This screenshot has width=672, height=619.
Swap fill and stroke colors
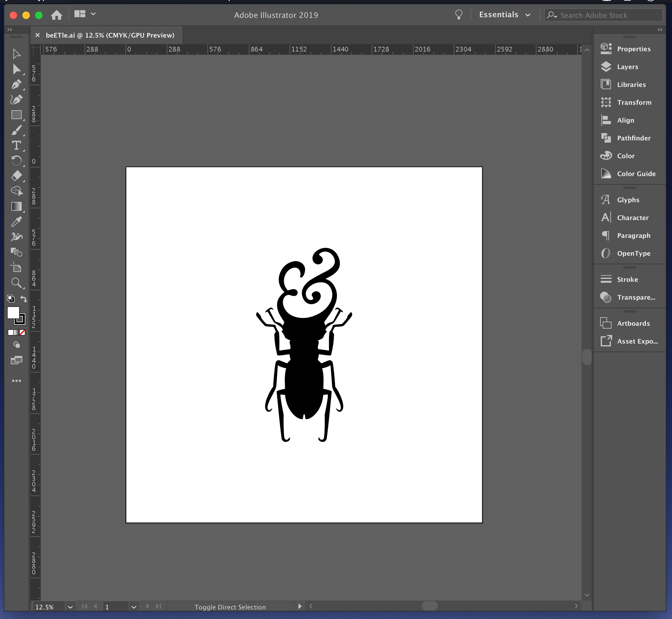24,298
